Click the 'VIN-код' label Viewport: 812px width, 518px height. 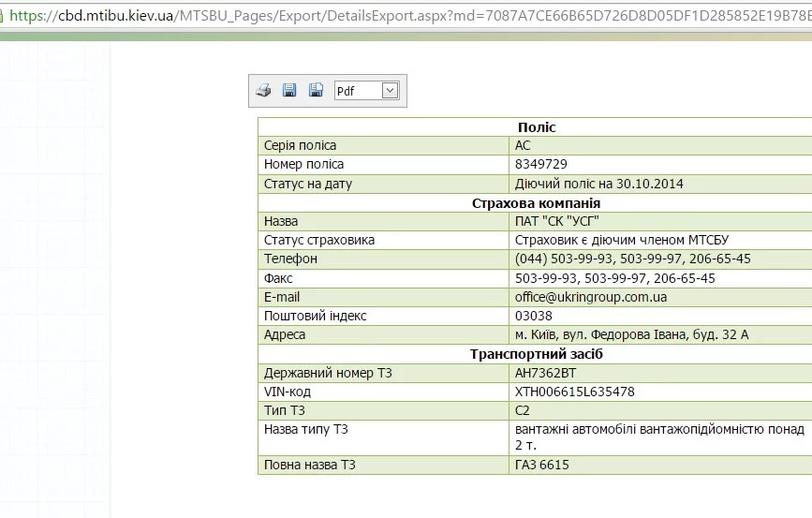(287, 392)
